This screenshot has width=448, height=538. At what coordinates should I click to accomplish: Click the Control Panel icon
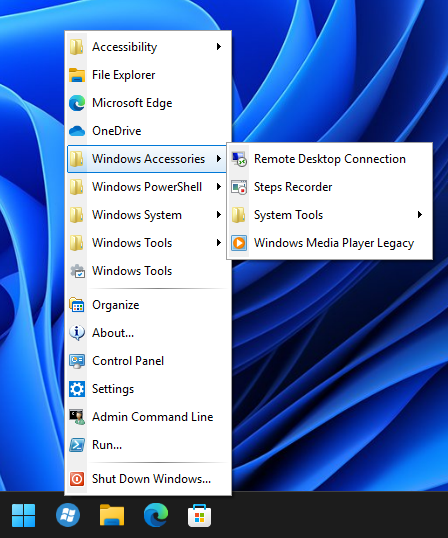(77, 361)
